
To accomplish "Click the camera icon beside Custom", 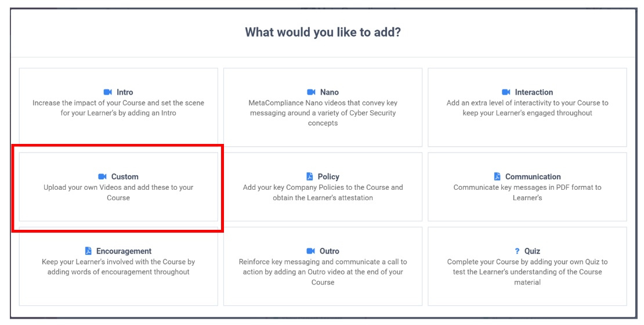I will click(x=102, y=176).
